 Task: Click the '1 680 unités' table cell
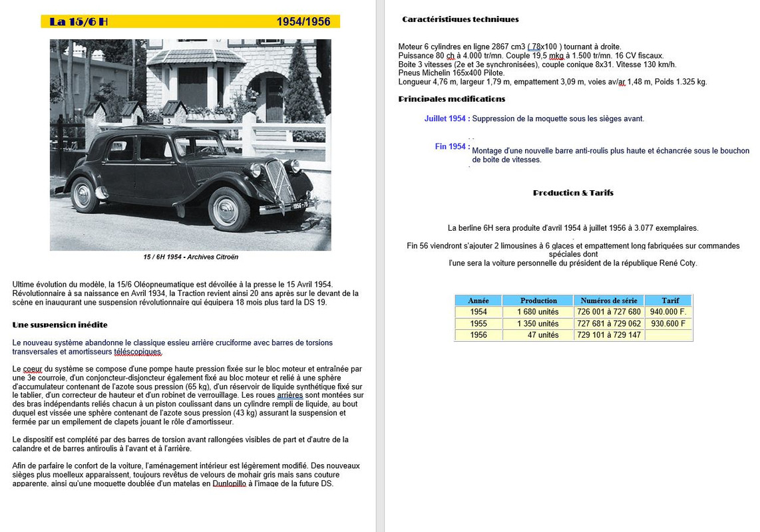click(x=538, y=312)
